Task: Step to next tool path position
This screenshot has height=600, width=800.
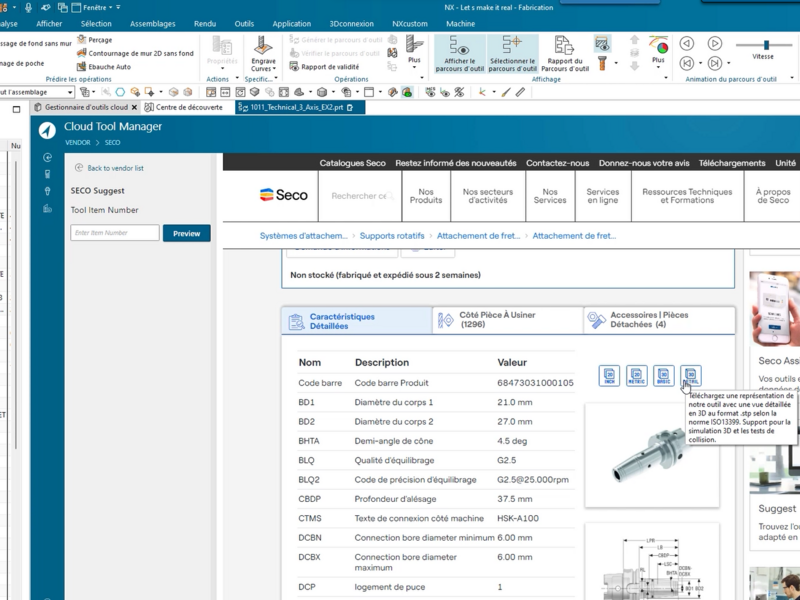Action: pyautogui.click(x=715, y=63)
